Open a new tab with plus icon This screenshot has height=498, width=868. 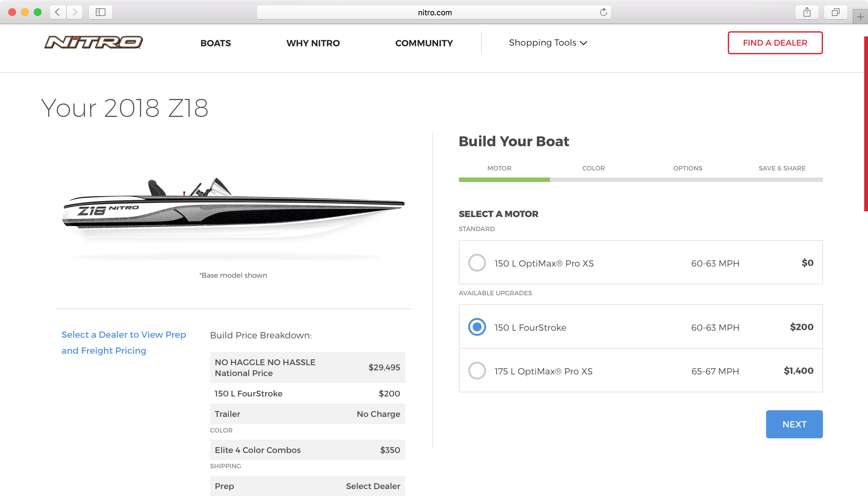click(860, 17)
